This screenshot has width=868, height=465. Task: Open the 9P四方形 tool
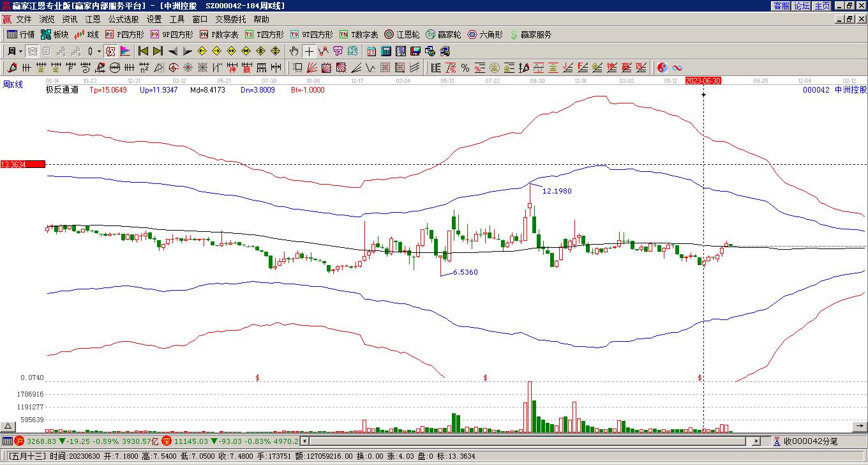171,34
